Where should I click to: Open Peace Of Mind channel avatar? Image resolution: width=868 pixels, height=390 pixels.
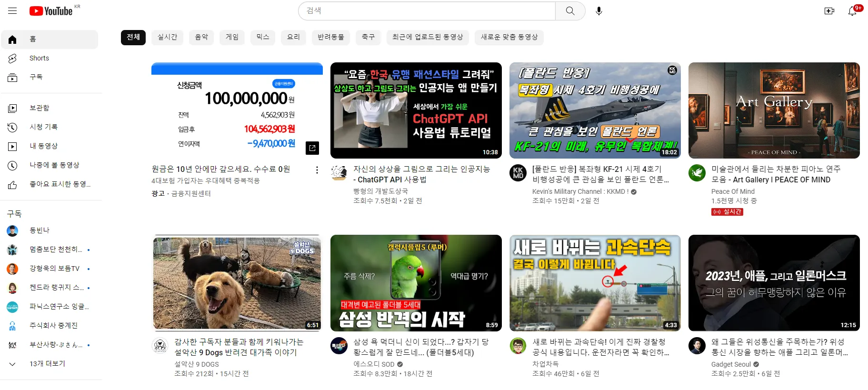point(697,173)
